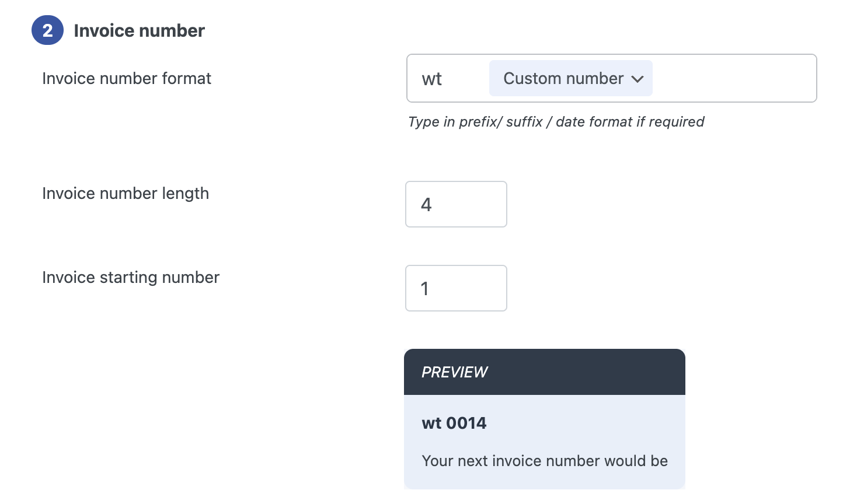
Task: Click the dark PREVIEW banner area
Action: 545,372
